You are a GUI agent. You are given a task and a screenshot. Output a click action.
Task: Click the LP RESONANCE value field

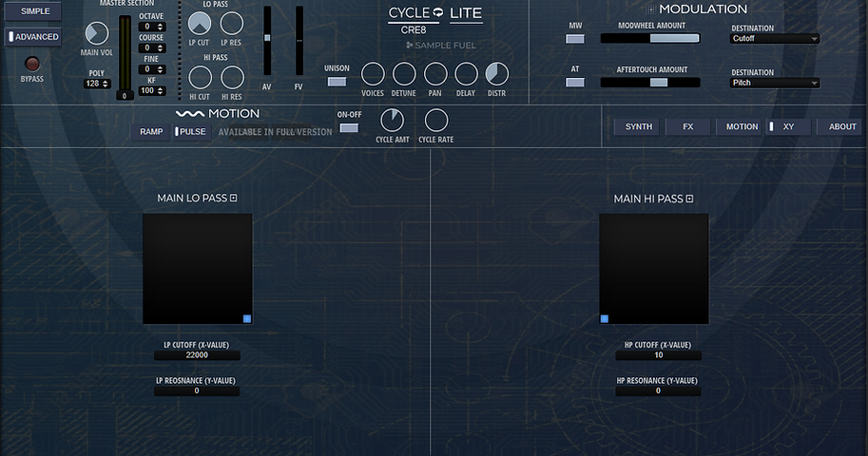197,390
